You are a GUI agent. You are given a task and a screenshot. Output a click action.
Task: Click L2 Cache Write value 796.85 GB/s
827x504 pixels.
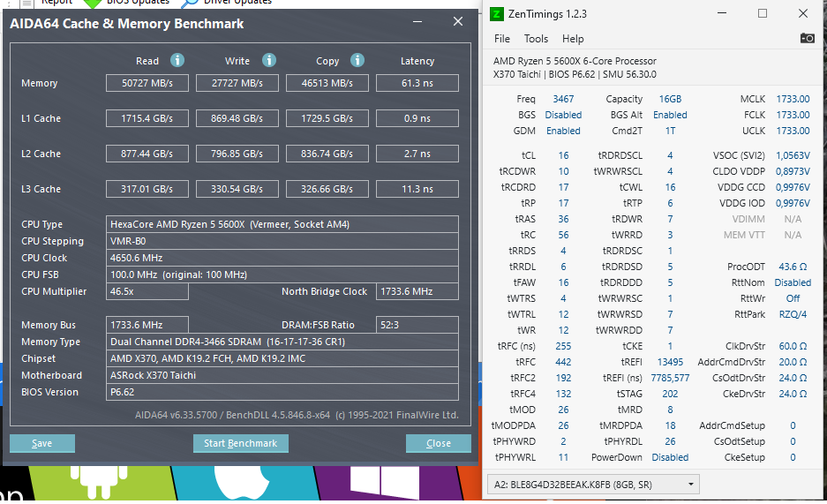(237, 154)
